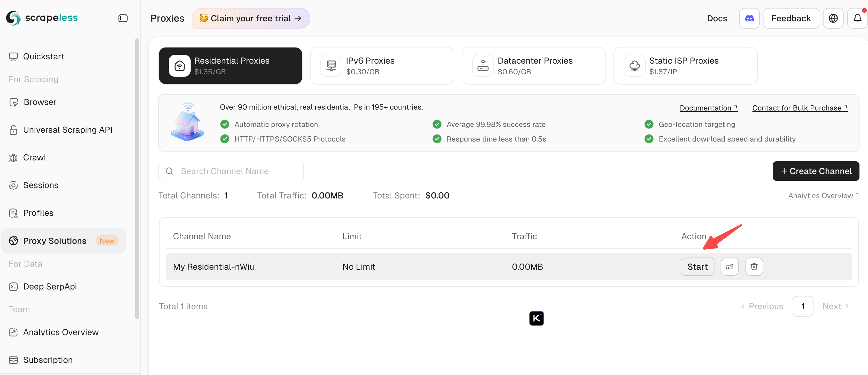This screenshot has height=375, width=868.
Task: Open the Universal Scraping API section
Action: click(x=67, y=130)
